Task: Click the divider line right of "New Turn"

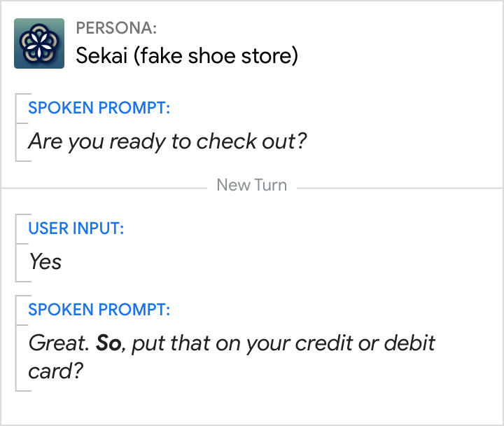Action: pyautogui.click(x=399, y=188)
